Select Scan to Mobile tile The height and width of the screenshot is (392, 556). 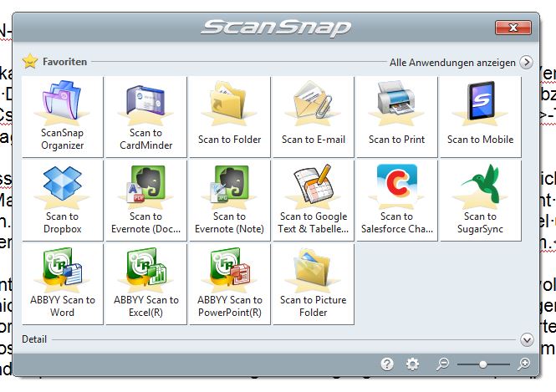[481, 117]
